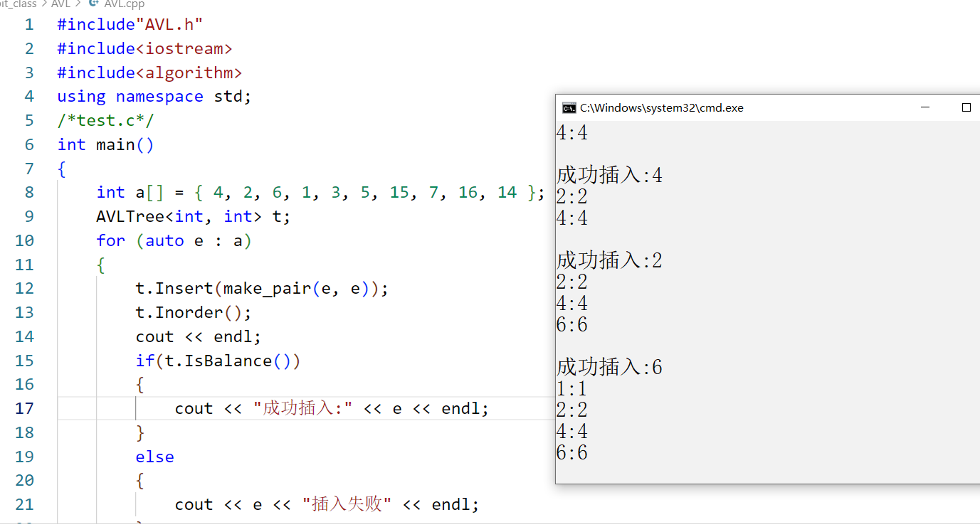Screen dimensions: 980x527
Task: Click console output '成功插入:4'
Action: pyautogui.click(x=609, y=175)
